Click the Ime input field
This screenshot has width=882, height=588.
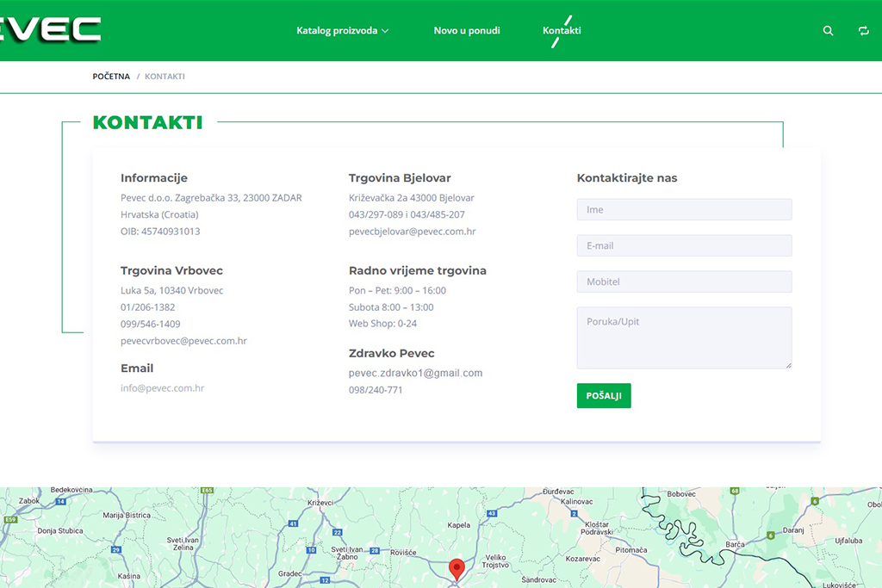point(684,209)
